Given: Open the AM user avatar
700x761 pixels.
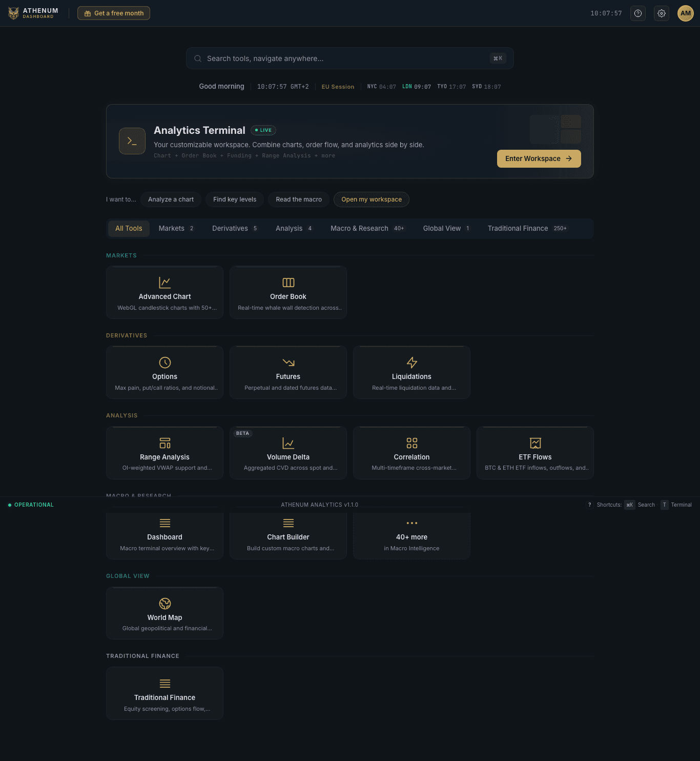Looking at the screenshot, I should (x=686, y=13).
